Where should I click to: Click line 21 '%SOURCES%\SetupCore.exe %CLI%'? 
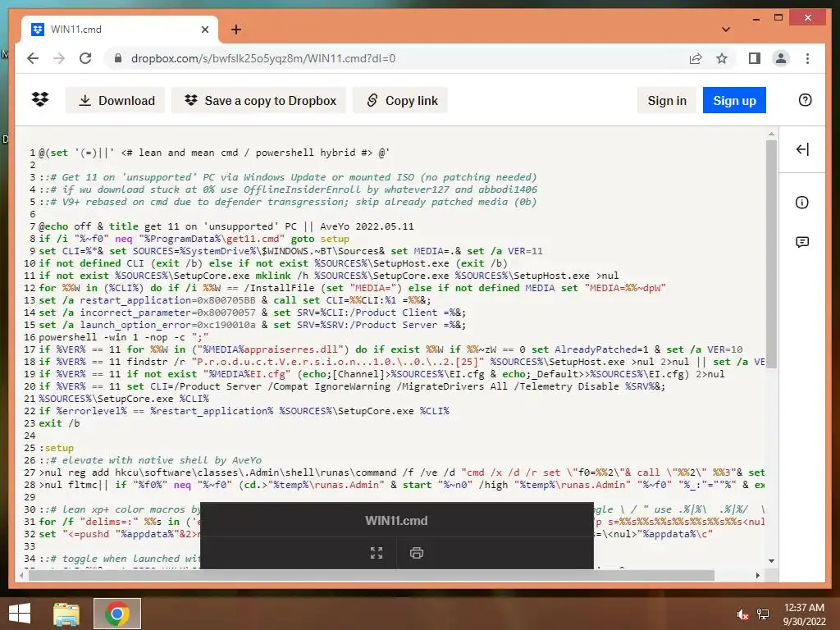pos(124,399)
